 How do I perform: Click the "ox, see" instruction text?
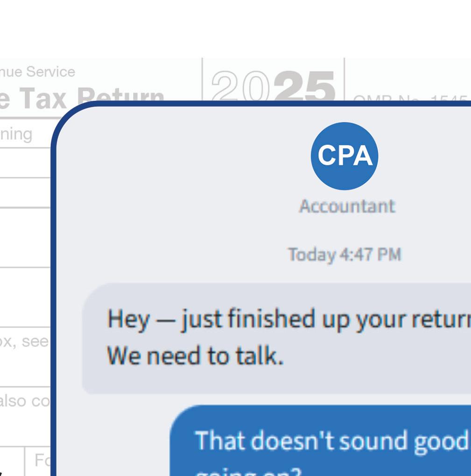coord(24,342)
